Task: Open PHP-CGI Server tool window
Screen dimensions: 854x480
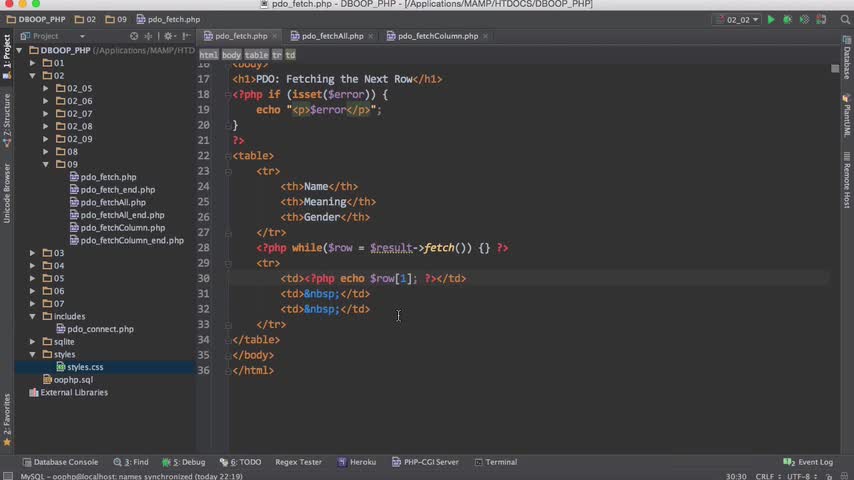Action: point(425,462)
